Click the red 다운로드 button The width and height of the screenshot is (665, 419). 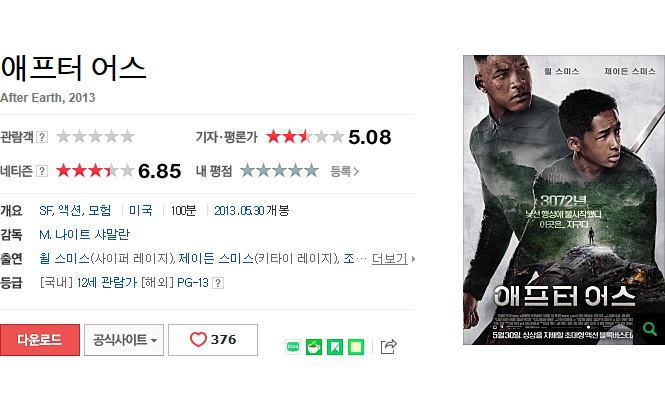click(x=40, y=340)
